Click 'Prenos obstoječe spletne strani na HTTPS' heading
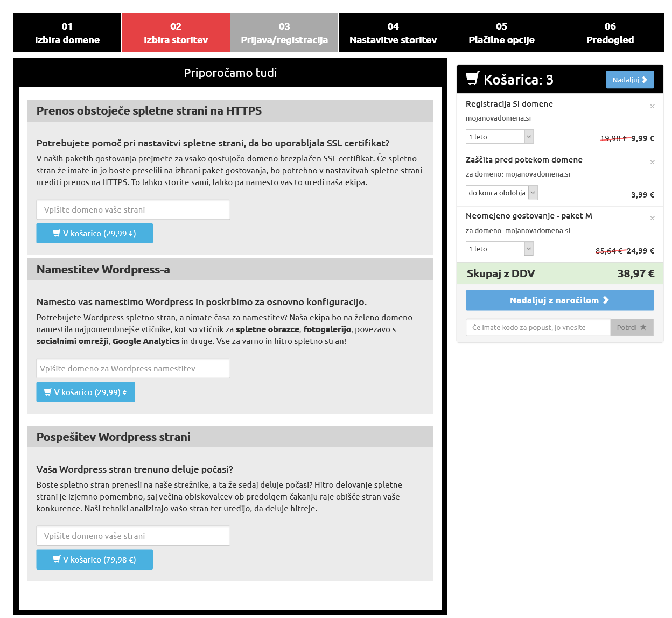 pyautogui.click(x=149, y=111)
